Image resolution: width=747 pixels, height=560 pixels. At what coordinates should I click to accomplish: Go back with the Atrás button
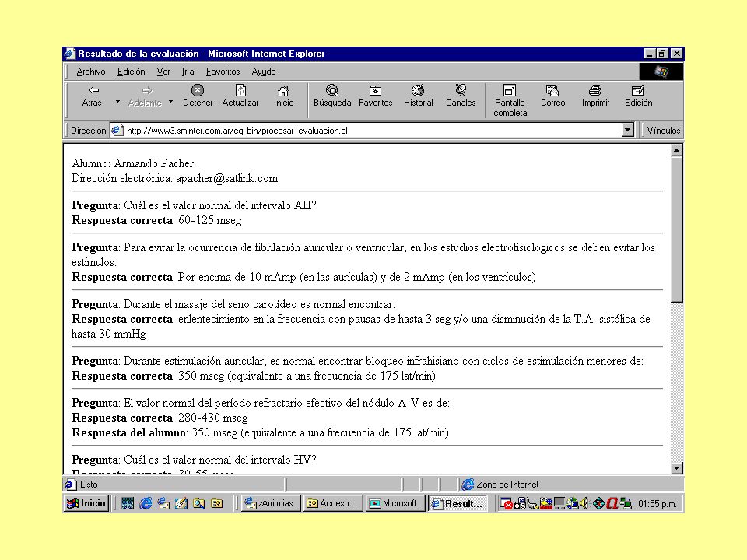click(92, 96)
